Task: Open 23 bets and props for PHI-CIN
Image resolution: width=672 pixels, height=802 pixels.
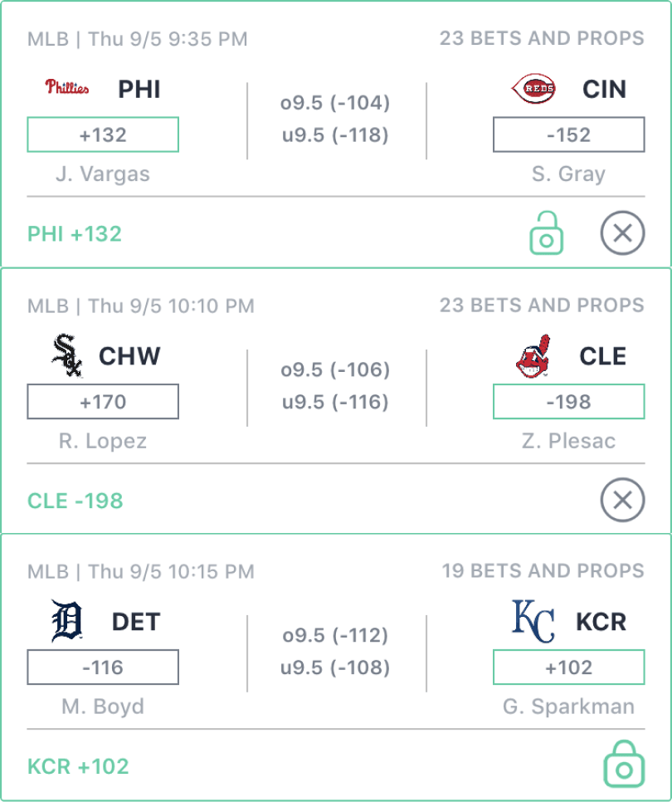Action: click(x=542, y=38)
